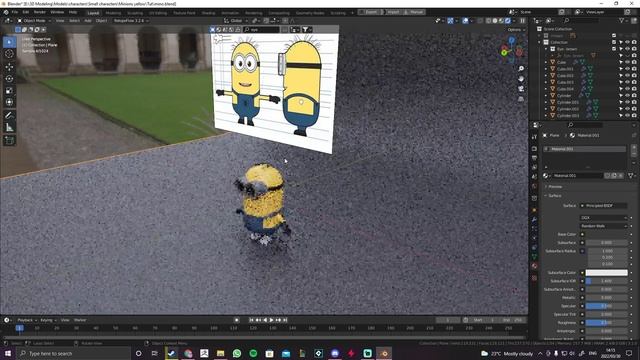Screen dimensions: 640x360
Task: Select the Measure tool
Action: (9, 128)
